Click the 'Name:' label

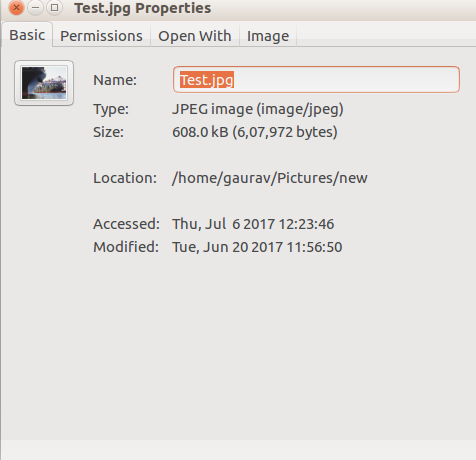pos(115,80)
